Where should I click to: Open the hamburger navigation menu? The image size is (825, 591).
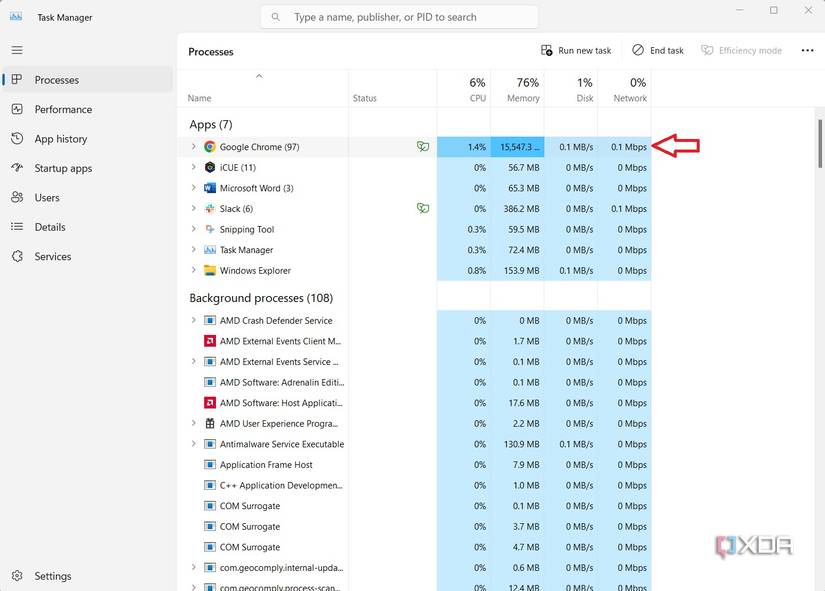17,50
